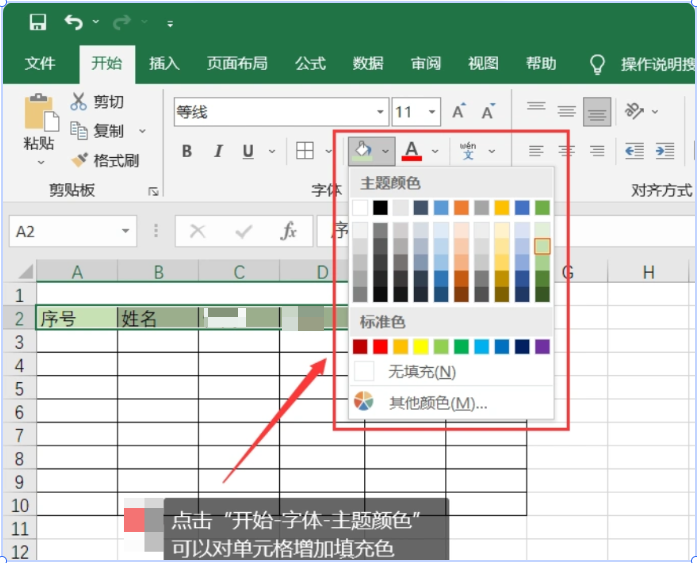The image size is (697, 563).
Task: Click the Name Box showing A2
Action: coord(73,231)
